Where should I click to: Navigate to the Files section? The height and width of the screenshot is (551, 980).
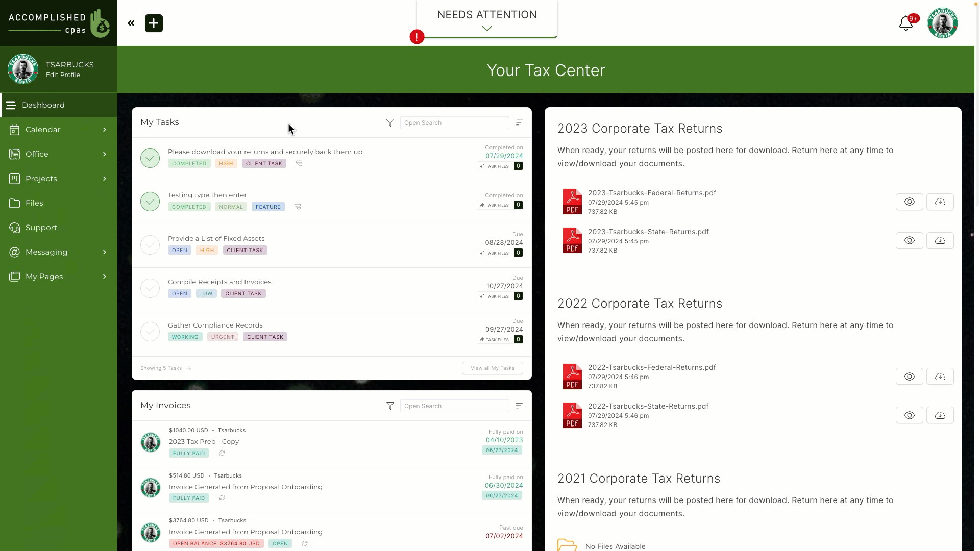pos(34,203)
